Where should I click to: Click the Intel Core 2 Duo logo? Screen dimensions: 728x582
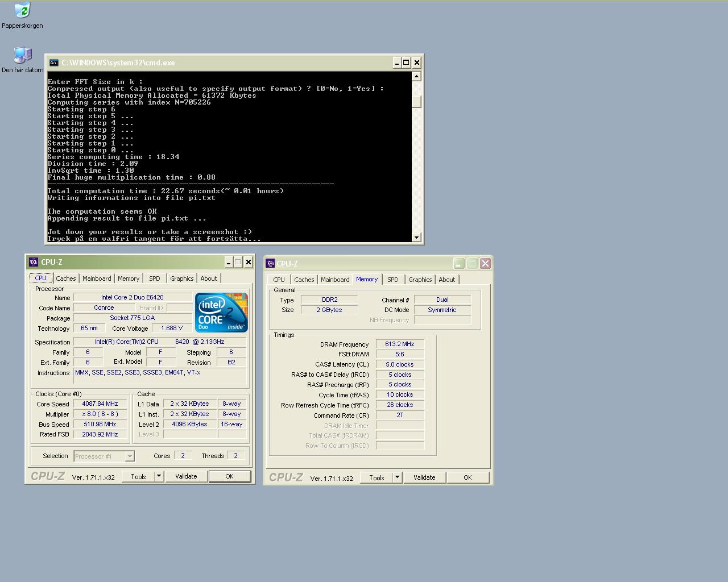click(221, 312)
